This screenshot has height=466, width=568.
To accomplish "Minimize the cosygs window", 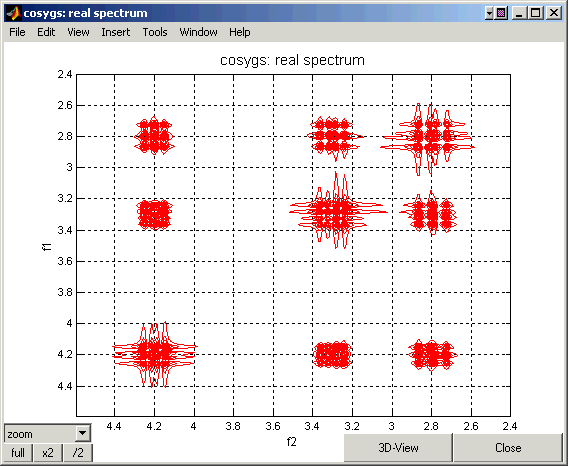I will click(519, 13).
